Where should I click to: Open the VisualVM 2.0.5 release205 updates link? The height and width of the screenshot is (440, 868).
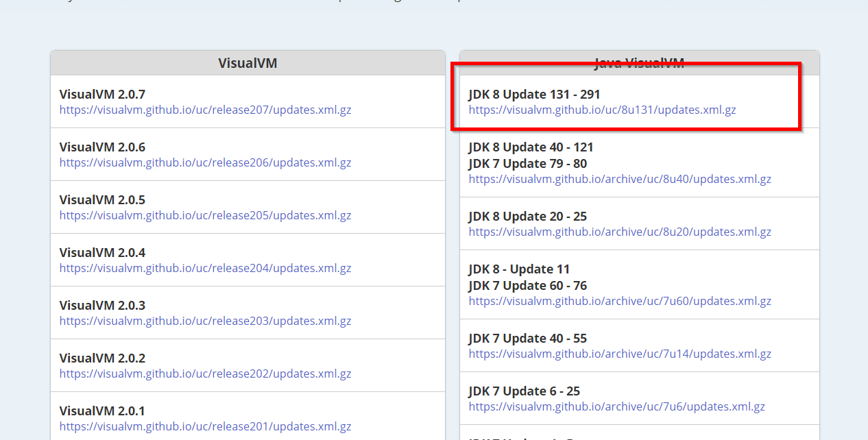[205, 215]
